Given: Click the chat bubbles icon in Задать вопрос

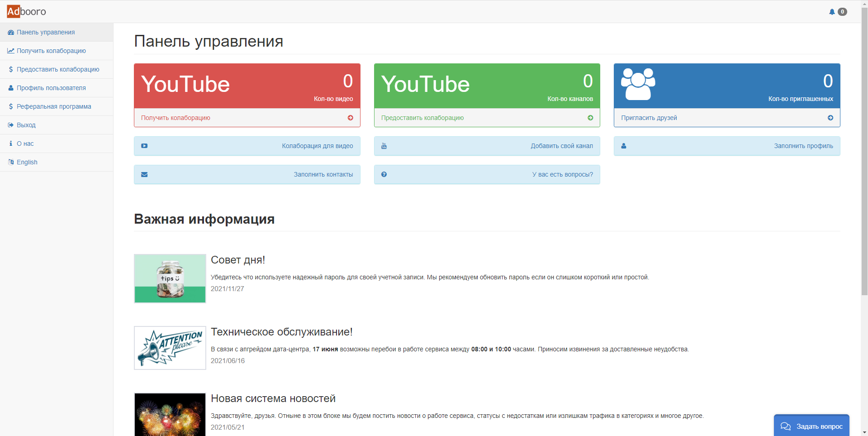Looking at the screenshot, I should tap(786, 426).
